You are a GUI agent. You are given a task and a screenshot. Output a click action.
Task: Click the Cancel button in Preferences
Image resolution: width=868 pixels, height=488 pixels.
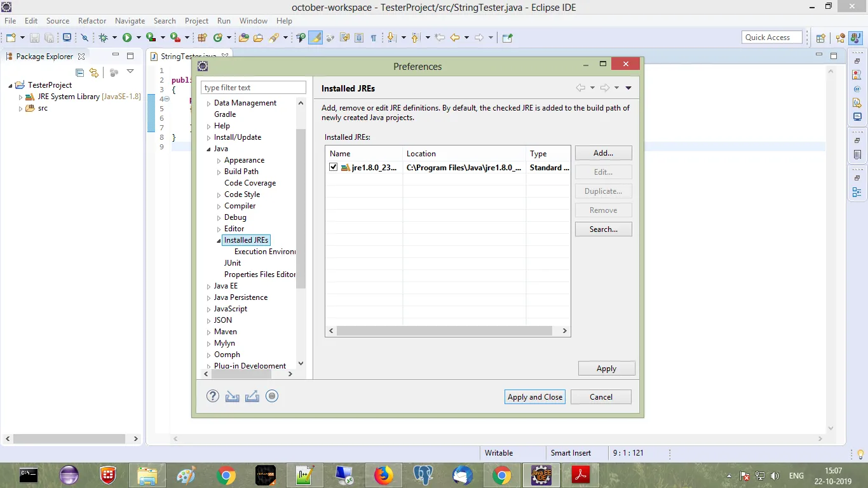[601, 397]
